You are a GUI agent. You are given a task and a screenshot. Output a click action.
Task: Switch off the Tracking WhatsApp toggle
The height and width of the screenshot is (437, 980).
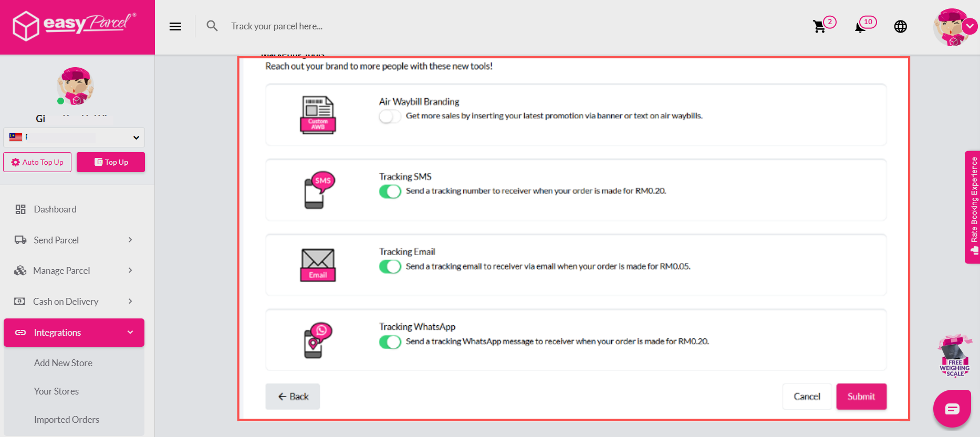point(390,342)
